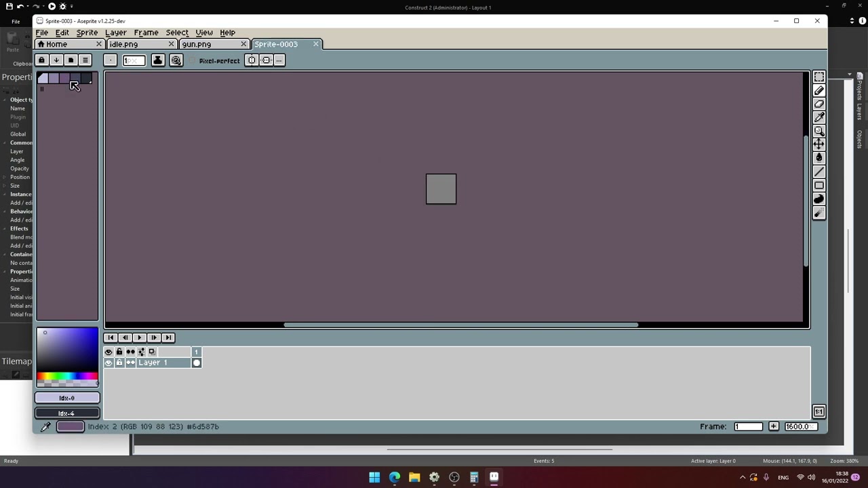Open symmetry options ellipsis button
Screen dimensions: 868x488
click(x=279, y=60)
